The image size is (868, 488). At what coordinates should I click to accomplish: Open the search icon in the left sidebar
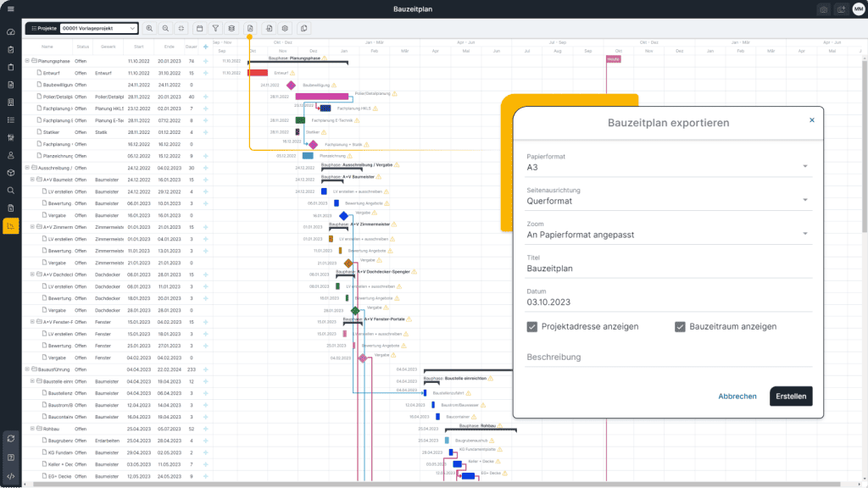(x=11, y=191)
